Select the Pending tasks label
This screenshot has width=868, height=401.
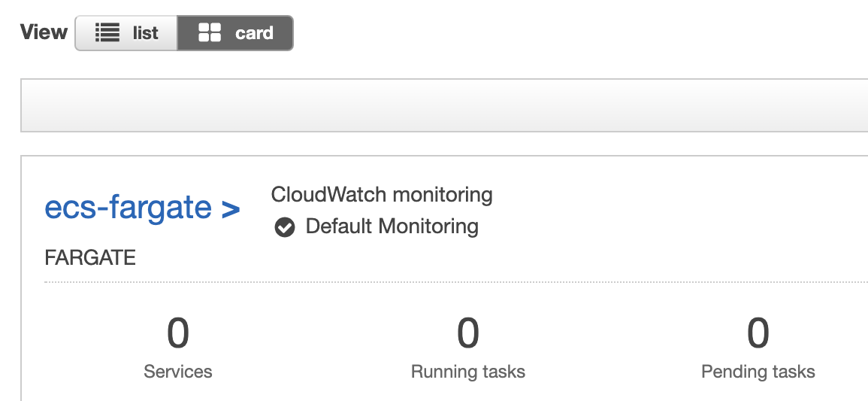click(758, 372)
